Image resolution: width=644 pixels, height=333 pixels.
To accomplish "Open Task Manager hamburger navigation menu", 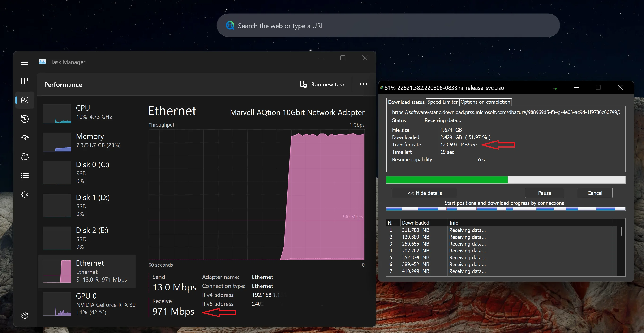I will [x=25, y=62].
